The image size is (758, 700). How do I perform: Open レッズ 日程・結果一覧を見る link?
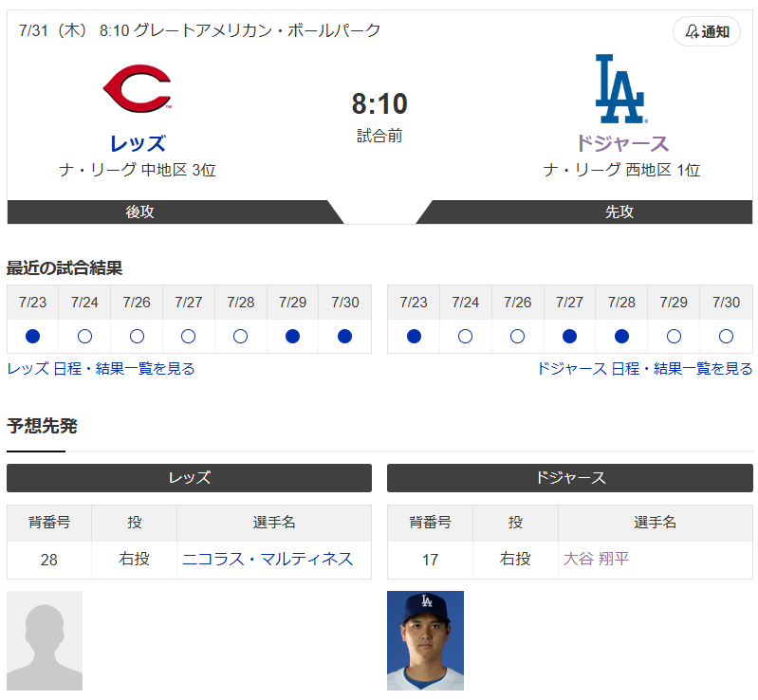click(101, 369)
